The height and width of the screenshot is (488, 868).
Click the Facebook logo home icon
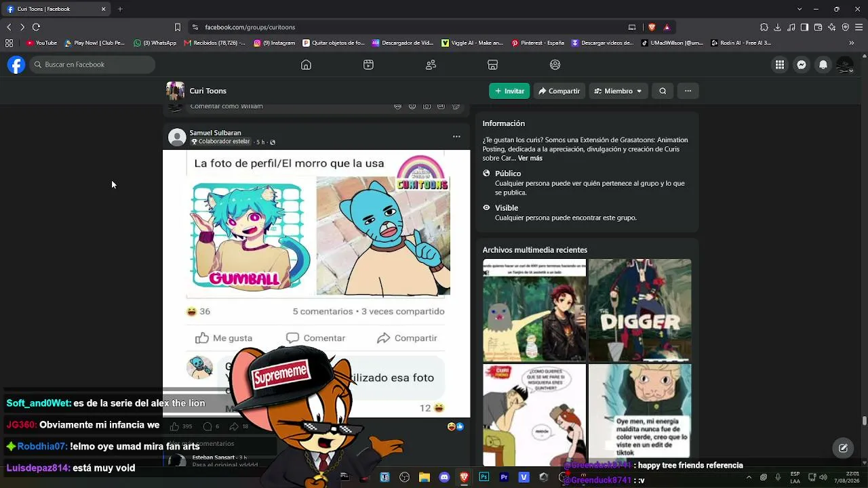tap(16, 64)
